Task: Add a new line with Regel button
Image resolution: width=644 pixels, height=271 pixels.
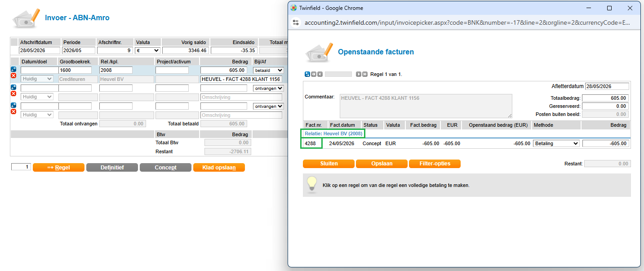Action: click(x=58, y=167)
